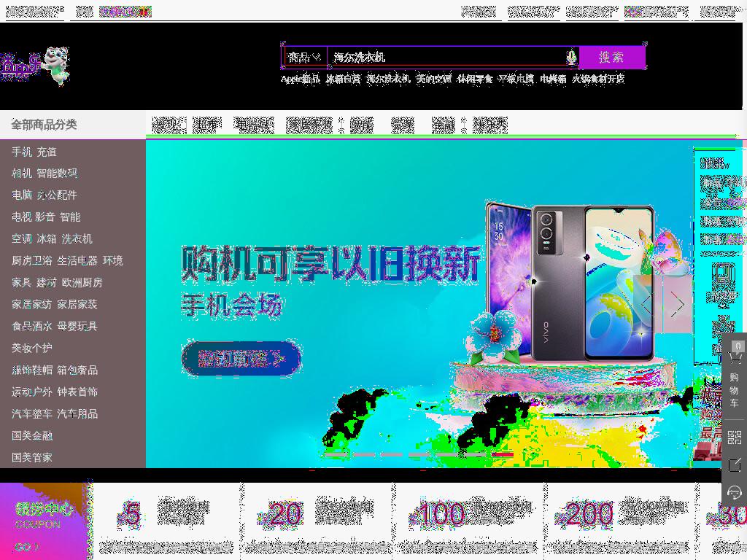Select the 美妆个护 category
The width and height of the screenshot is (747, 560).
32,348
